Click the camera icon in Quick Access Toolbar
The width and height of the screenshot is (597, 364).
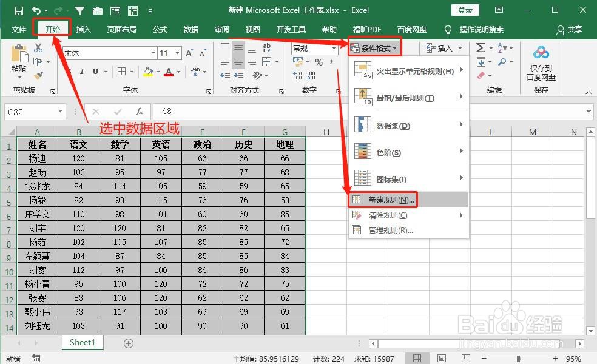[97, 10]
